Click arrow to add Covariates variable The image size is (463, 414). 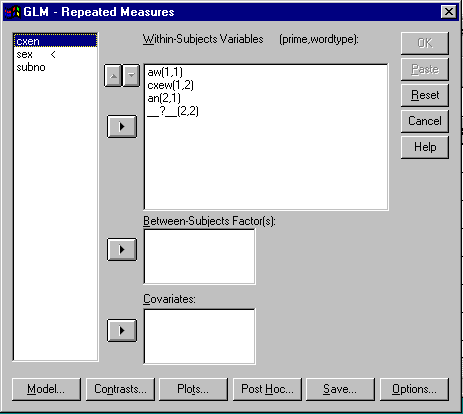click(x=122, y=330)
